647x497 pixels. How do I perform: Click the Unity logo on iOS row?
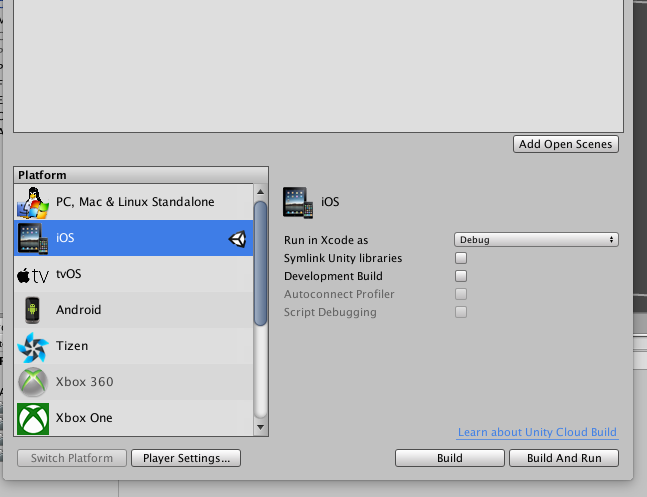238,239
